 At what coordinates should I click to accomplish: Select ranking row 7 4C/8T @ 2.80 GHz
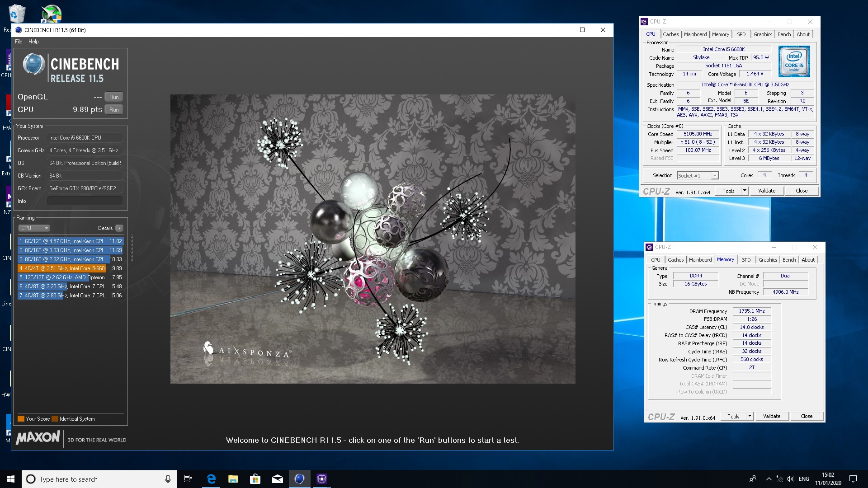(71, 296)
